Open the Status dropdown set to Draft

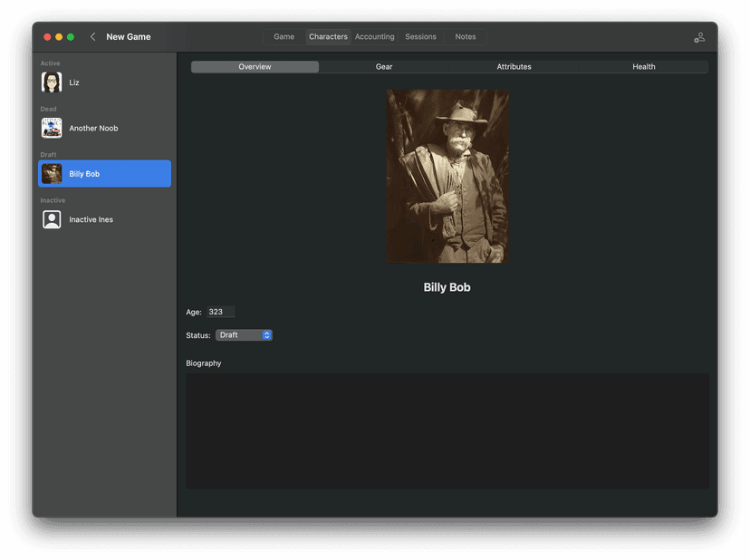coord(244,335)
